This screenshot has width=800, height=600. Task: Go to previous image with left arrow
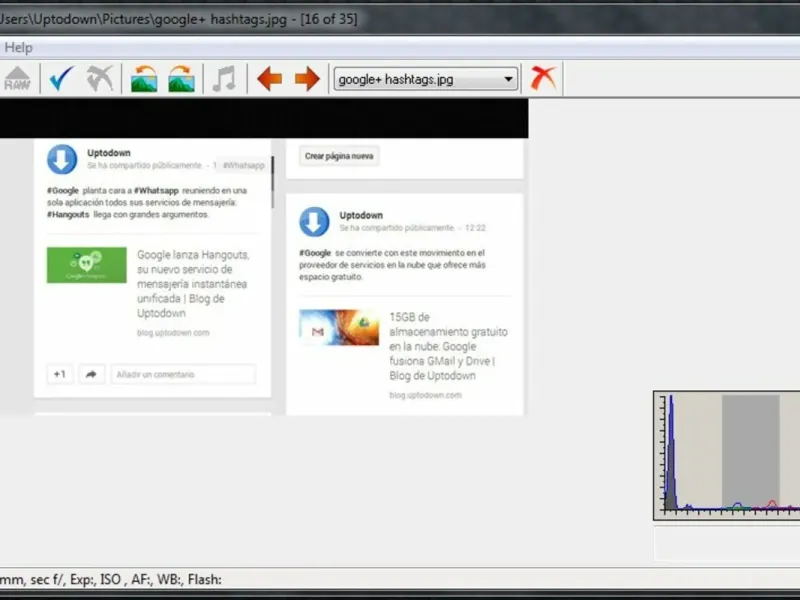click(269, 79)
